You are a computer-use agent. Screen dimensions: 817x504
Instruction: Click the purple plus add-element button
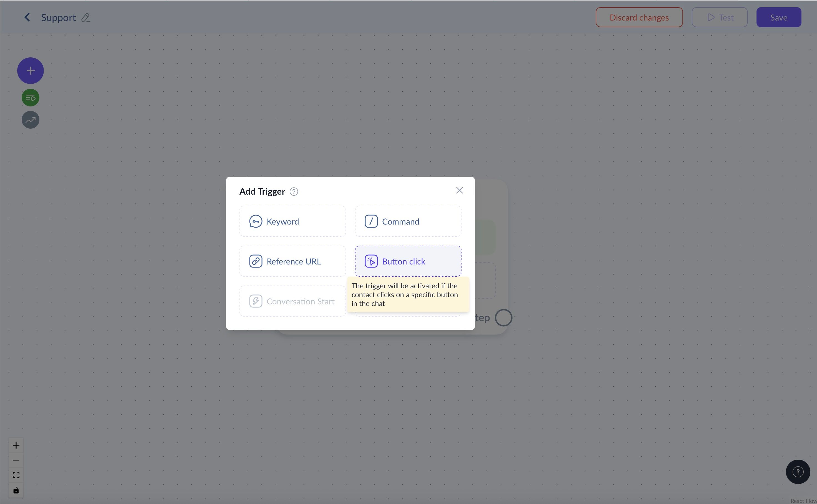coord(30,71)
